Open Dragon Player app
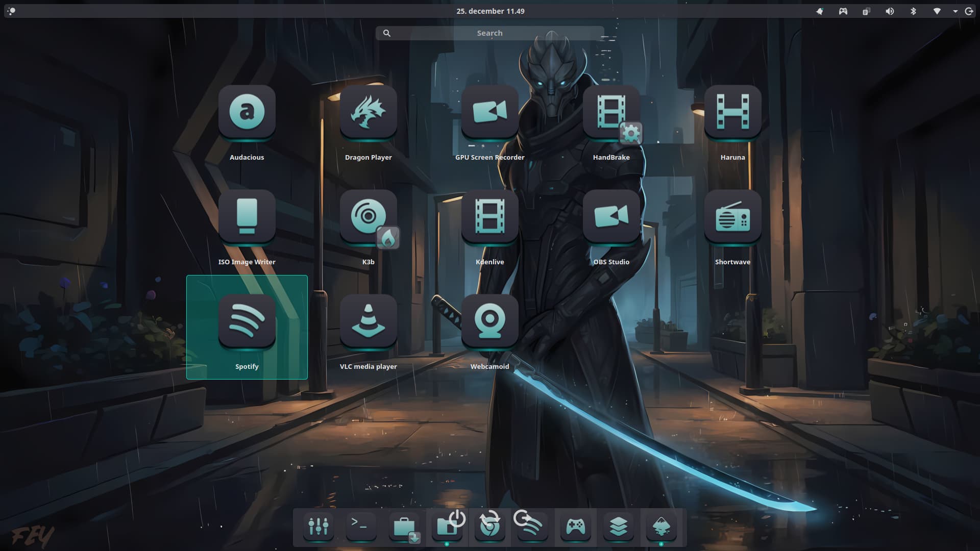 point(368,112)
